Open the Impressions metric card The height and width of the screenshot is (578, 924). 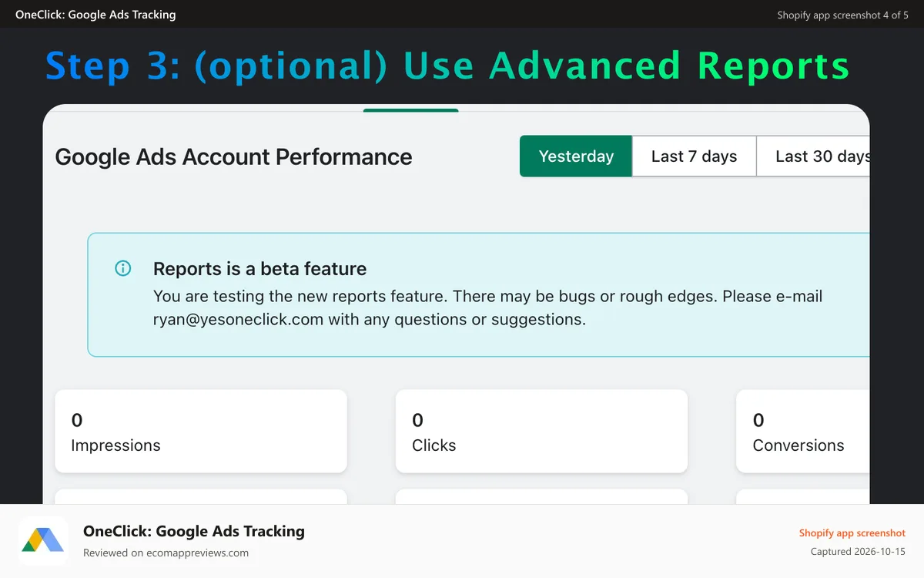click(x=201, y=432)
